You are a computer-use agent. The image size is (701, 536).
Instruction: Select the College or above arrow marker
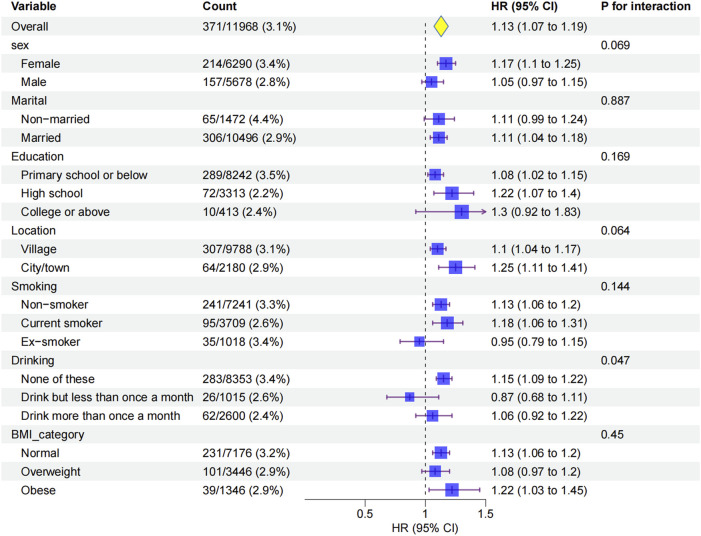click(x=484, y=212)
